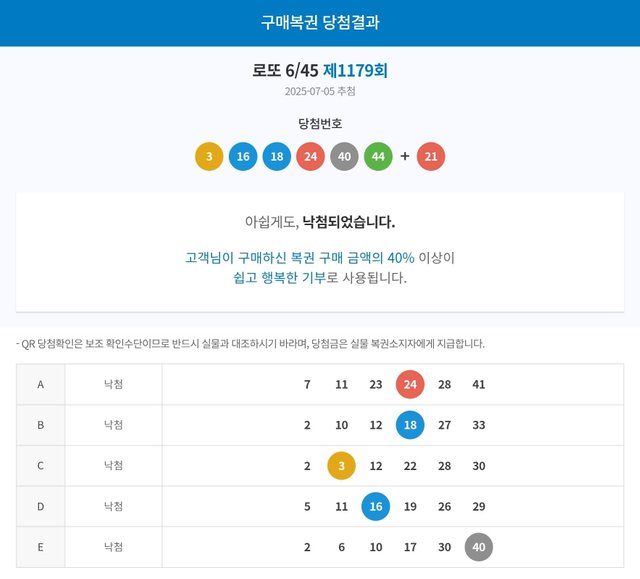
Task: Click matched blue ball 16 in row D
Action: [x=376, y=506]
